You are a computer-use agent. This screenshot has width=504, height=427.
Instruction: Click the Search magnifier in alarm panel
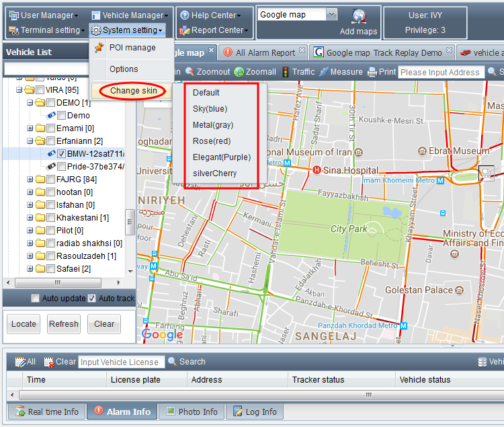(173, 362)
